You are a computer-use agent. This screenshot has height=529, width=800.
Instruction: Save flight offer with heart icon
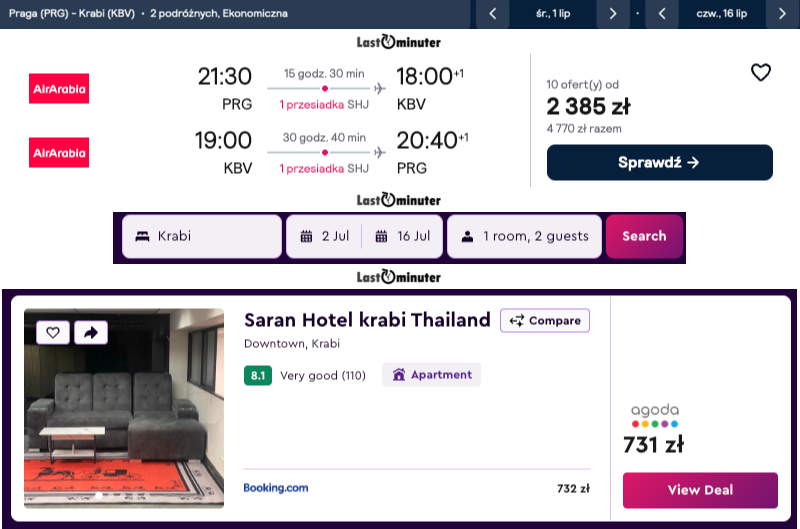[761, 72]
